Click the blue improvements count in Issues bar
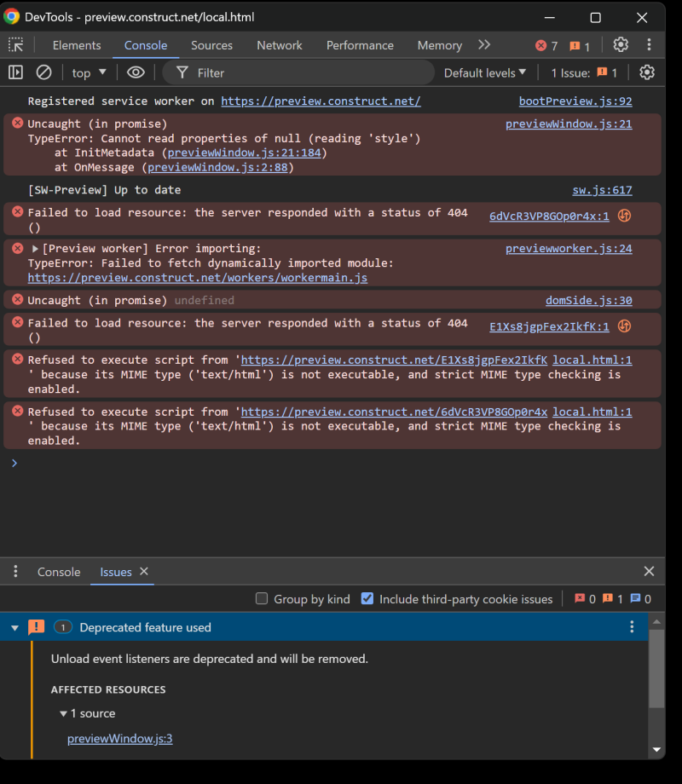The height and width of the screenshot is (784, 682). point(640,599)
